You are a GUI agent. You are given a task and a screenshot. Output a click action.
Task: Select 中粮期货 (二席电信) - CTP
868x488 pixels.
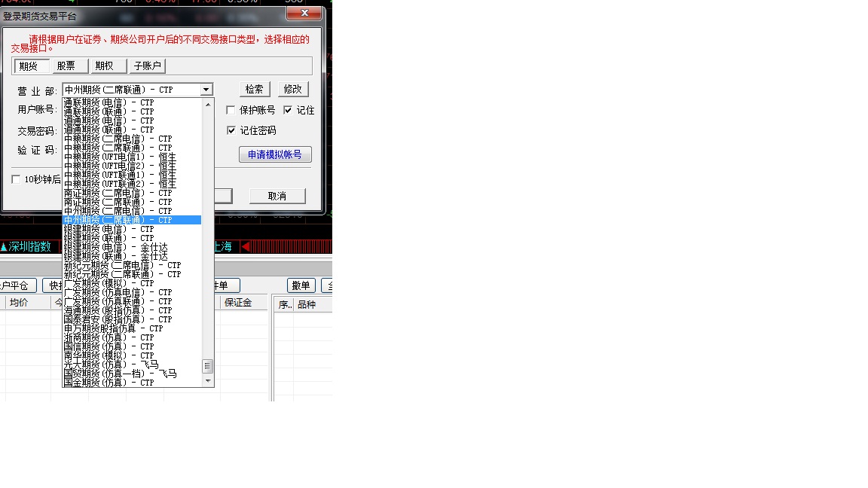132,139
